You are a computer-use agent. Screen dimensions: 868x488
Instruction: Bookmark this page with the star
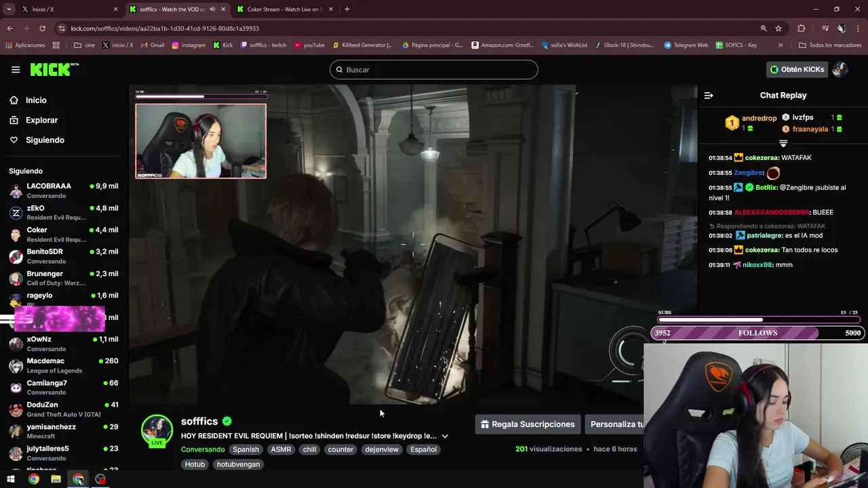(778, 28)
